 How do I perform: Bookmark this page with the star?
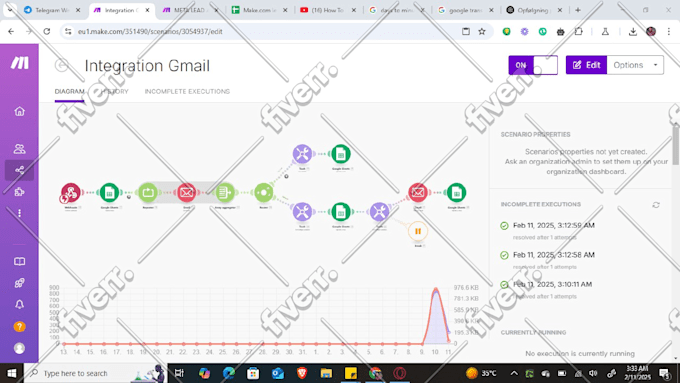point(482,31)
